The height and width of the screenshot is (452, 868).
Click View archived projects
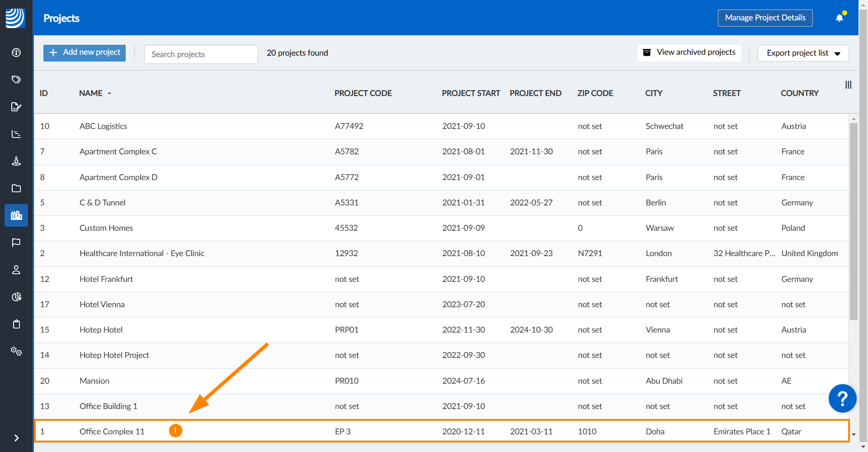tap(689, 52)
